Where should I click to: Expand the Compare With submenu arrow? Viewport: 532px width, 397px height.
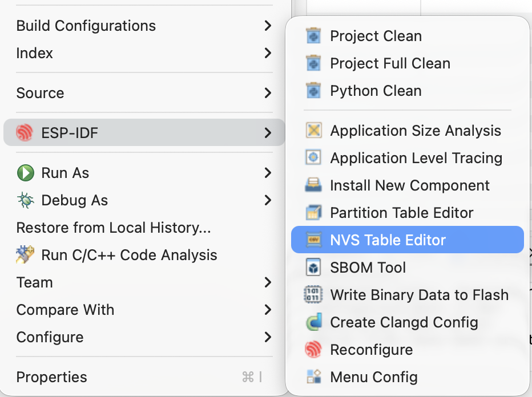click(x=267, y=310)
